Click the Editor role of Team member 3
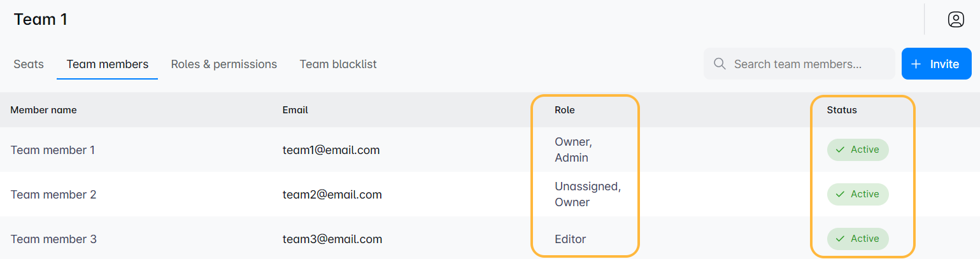Image resolution: width=980 pixels, height=259 pixels. tap(570, 239)
